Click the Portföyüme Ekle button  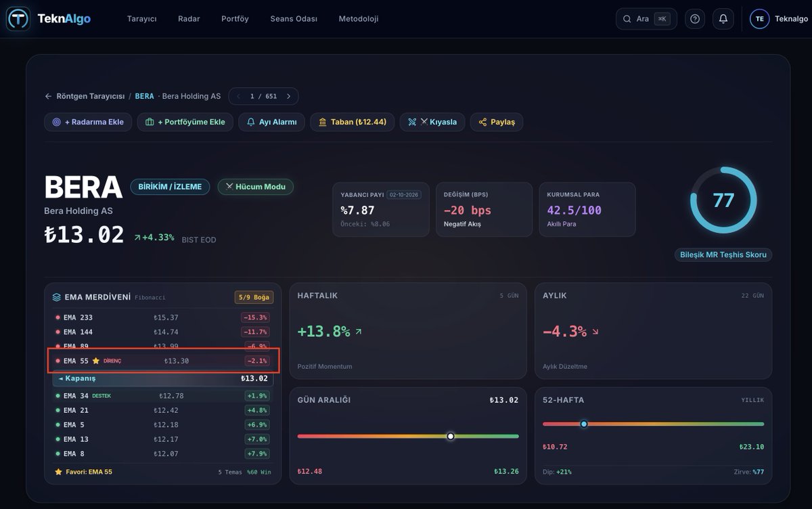[185, 122]
